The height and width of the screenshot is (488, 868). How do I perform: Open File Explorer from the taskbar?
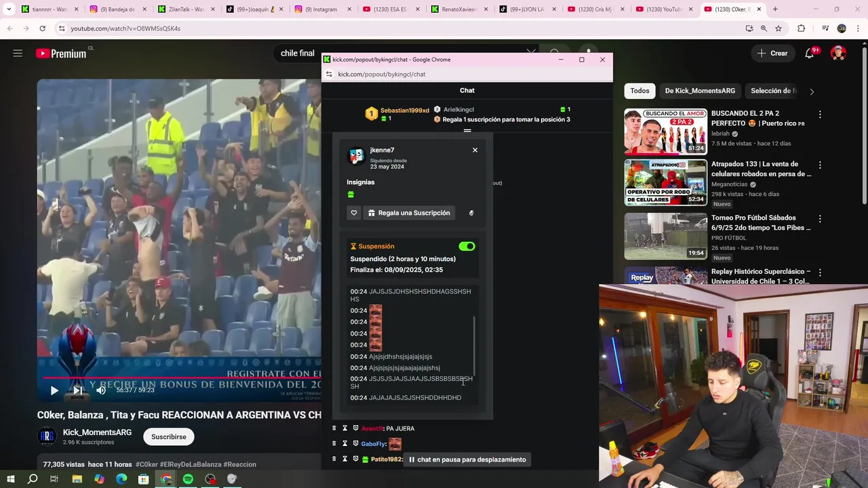tap(77, 479)
